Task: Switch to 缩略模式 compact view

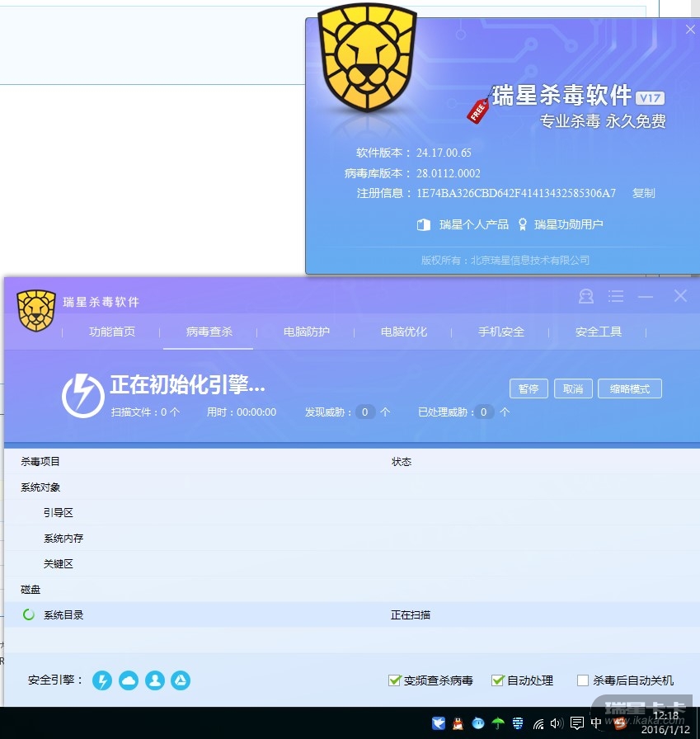Action: coord(630,388)
